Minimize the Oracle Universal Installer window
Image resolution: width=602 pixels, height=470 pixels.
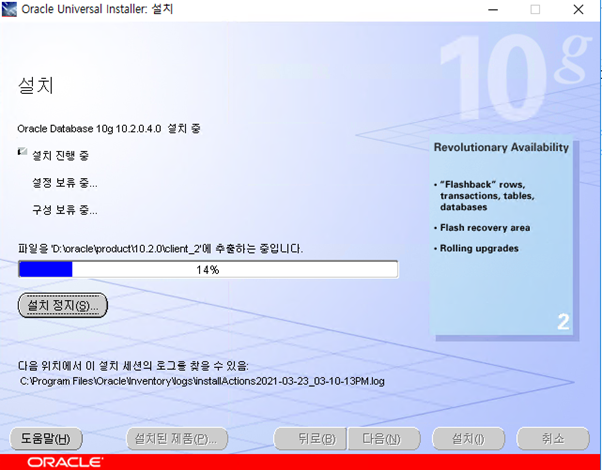(x=493, y=9)
